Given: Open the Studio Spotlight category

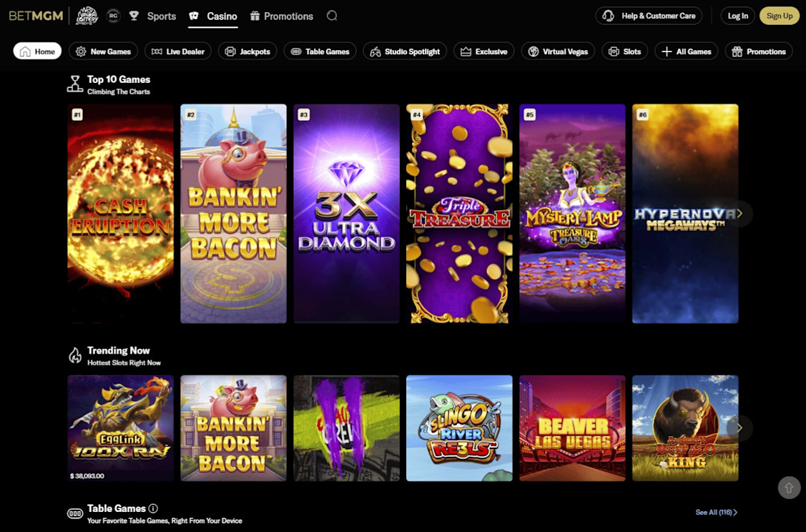Looking at the screenshot, I should 405,51.
